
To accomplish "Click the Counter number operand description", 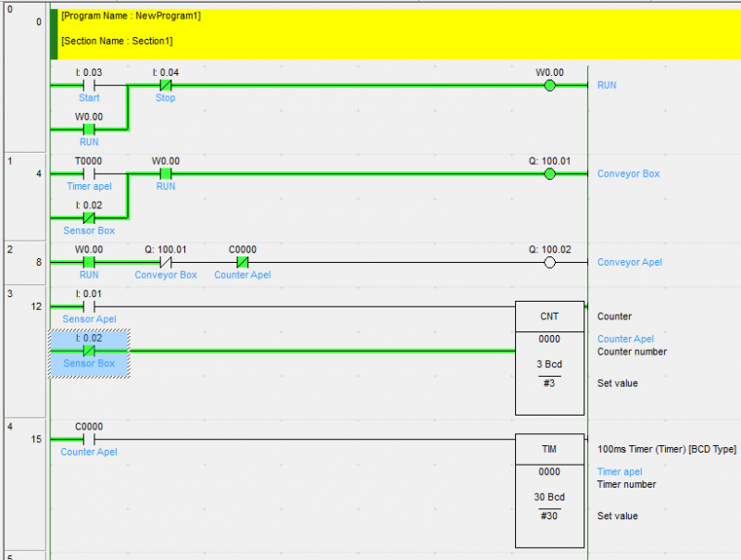I will pyautogui.click(x=632, y=352).
